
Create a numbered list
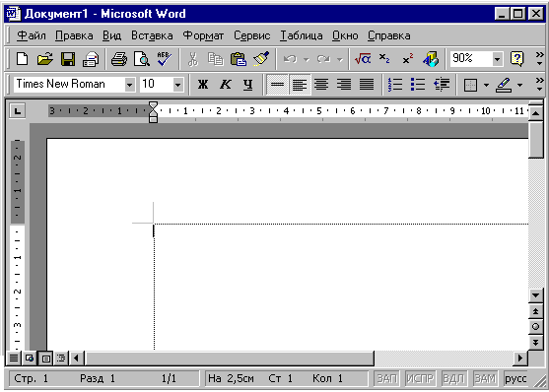point(395,85)
